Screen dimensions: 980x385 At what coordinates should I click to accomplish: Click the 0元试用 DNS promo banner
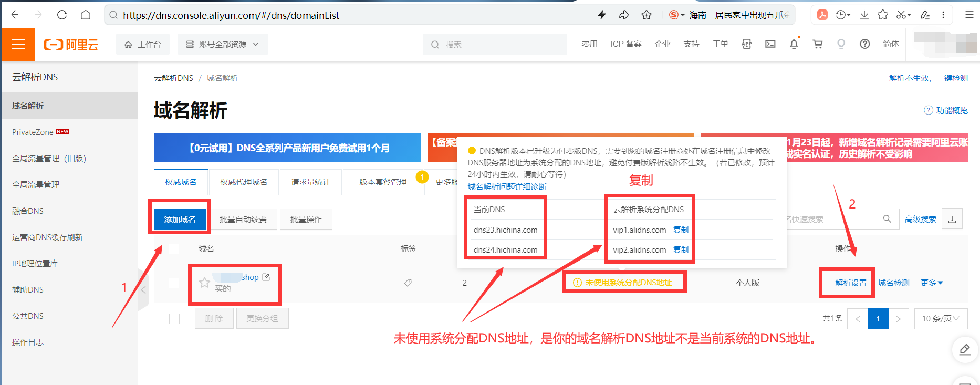[x=287, y=148]
